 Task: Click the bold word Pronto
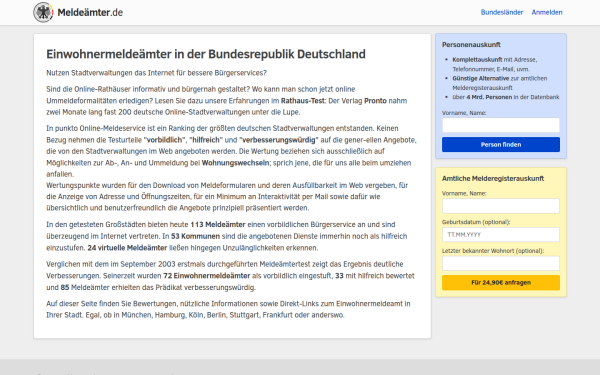pyautogui.click(x=375, y=101)
